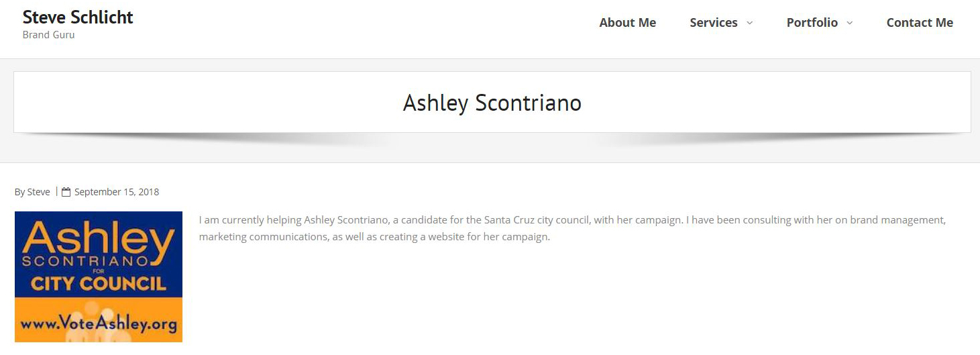
Task: Click the CITY COUNCIL text in the logo
Action: (99, 283)
